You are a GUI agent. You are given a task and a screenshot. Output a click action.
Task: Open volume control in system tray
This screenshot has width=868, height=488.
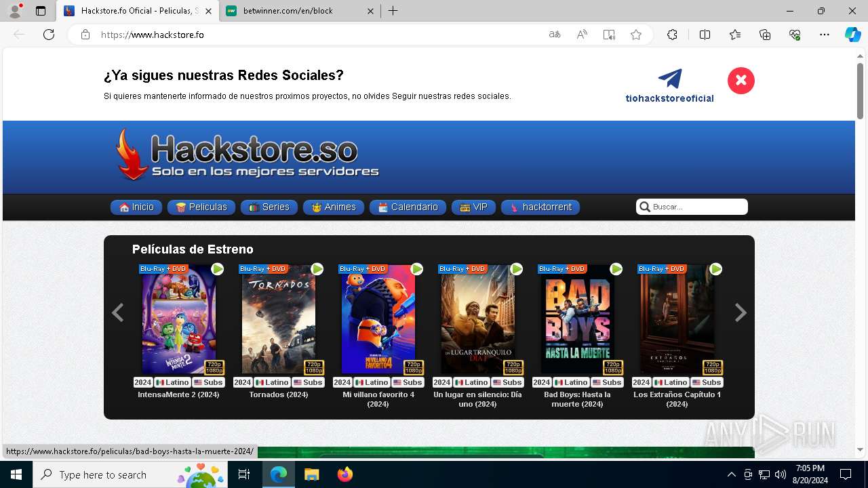[x=781, y=474]
